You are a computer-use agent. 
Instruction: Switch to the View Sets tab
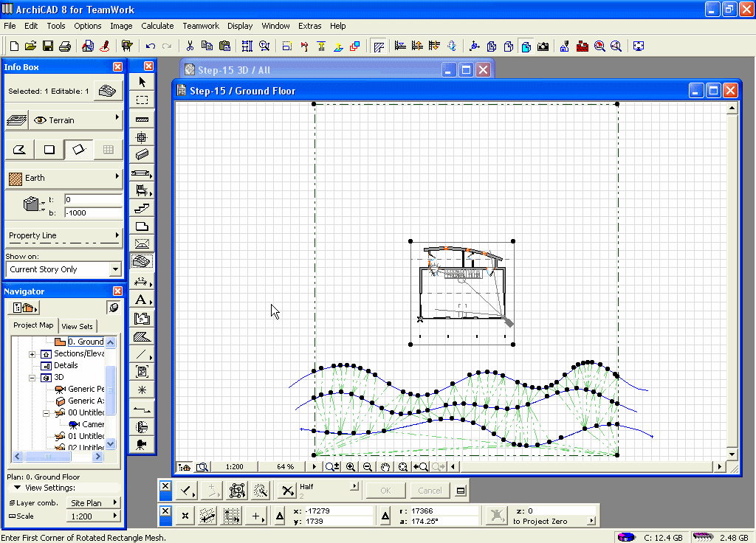pyautogui.click(x=77, y=326)
